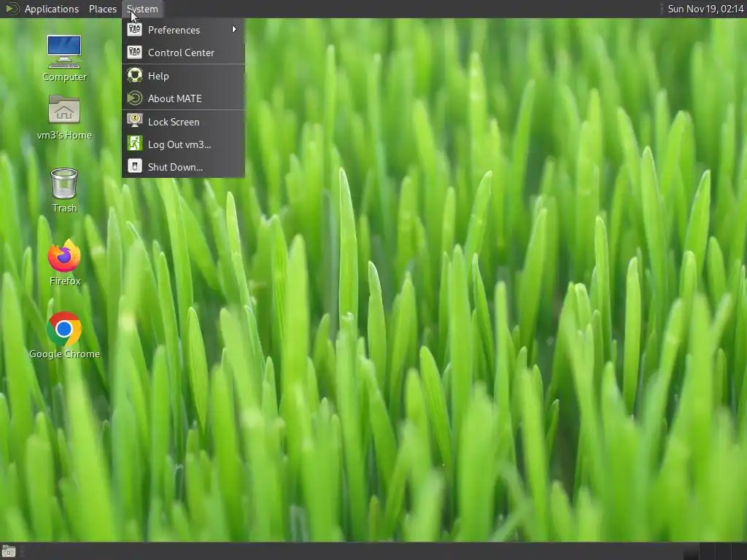Select the Google Chrome label text
This screenshot has height=560, width=747.
[x=64, y=354]
